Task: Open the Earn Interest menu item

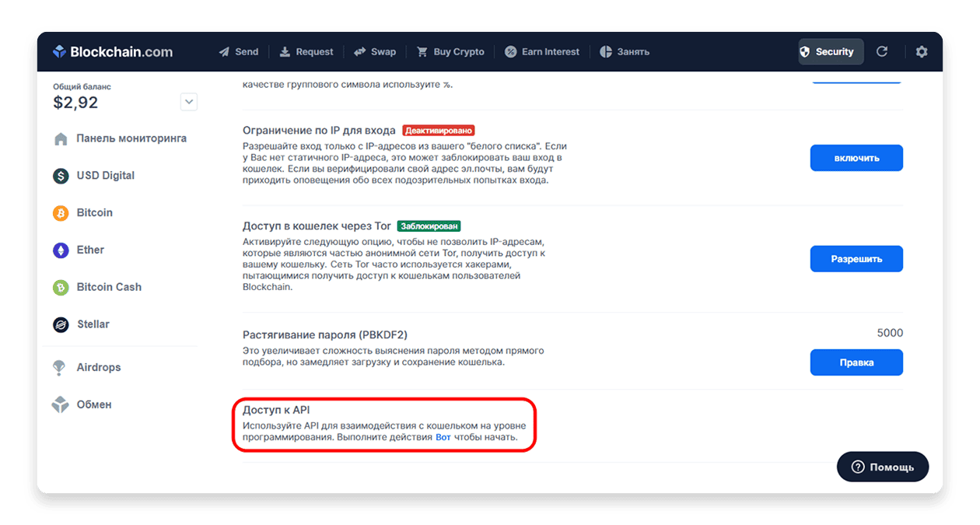Action: pyautogui.click(x=542, y=52)
